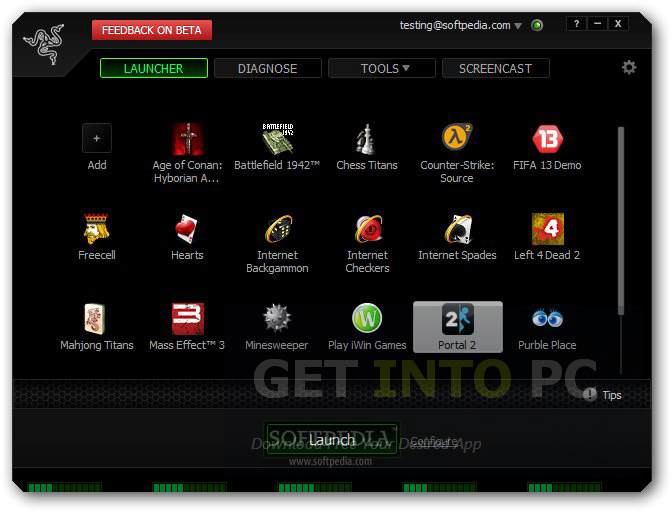Screen dimensions: 672x512
Task: Pick the Purble Place eyes icon
Action: 547,318
